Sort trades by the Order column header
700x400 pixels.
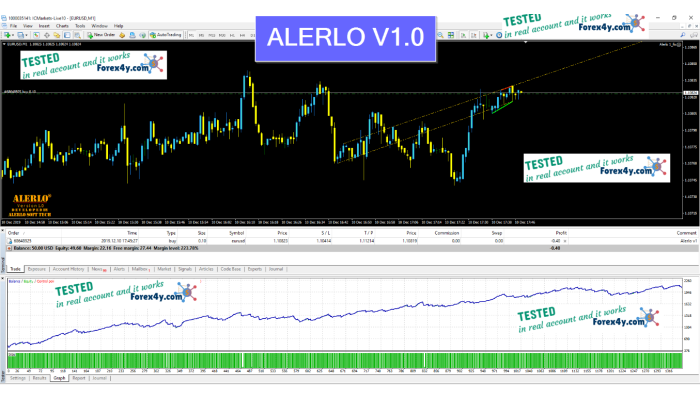click(x=14, y=233)
